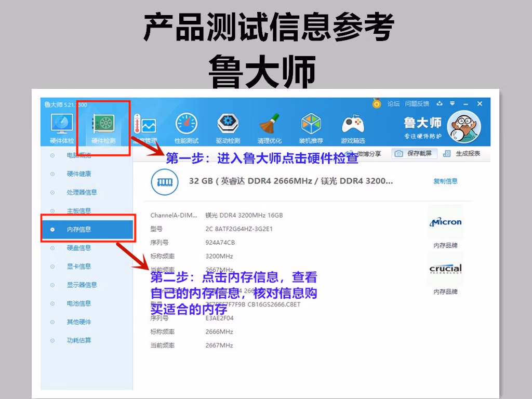
Task: Click the 鲁大师 5.21 title text
Action: tap(65, 104)
